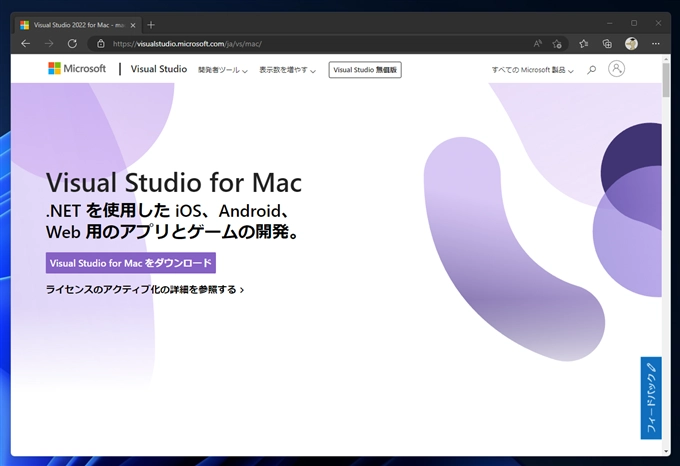The height and width of the screenshot is (466, 680).
Task: Close the Visual Studio 2022 for Mac tab
Action: tap(133, 25)
